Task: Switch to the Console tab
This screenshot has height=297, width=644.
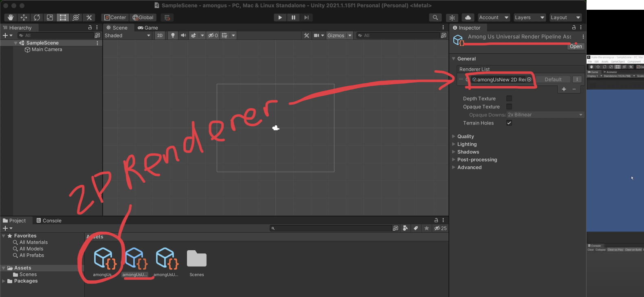Action: [49, 221]
